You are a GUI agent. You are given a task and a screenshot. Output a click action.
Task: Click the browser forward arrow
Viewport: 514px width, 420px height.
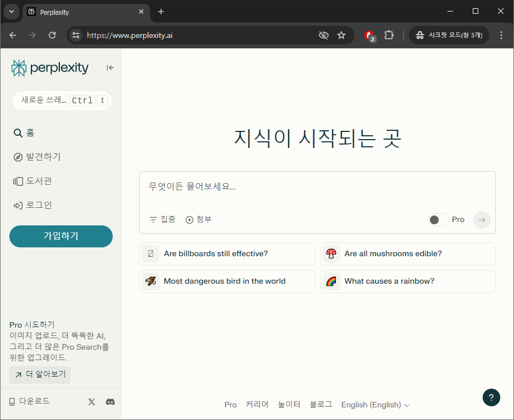[32, 35]
